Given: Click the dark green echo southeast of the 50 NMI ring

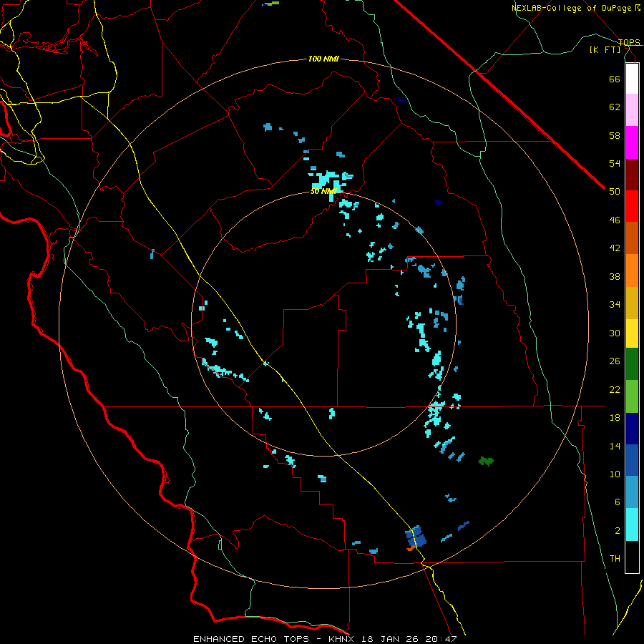Looking at the screenshot, I should [x=486, y=462].
